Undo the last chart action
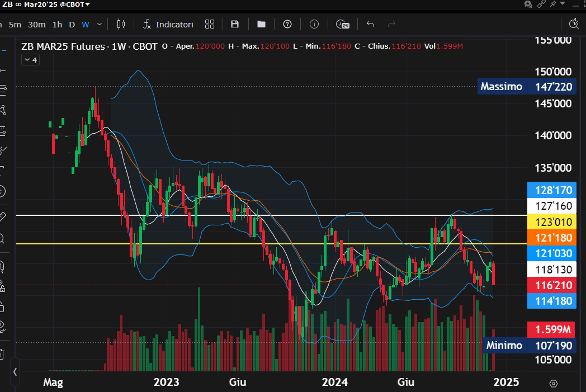Image resolution: width=586 pixels, height=392 pixels. click(x=370, y=24)
